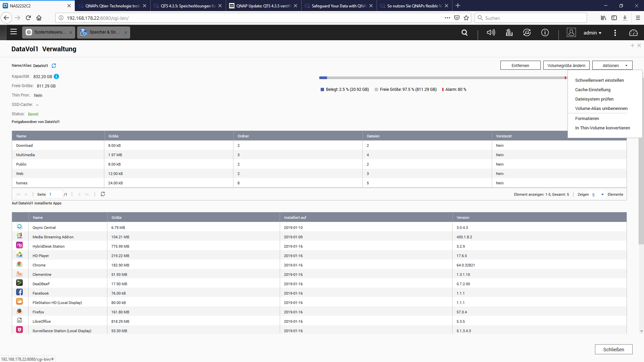This screenshot has width=644, height=362.
Task: Click the Entfernen button
Action: tap(520, 65)
